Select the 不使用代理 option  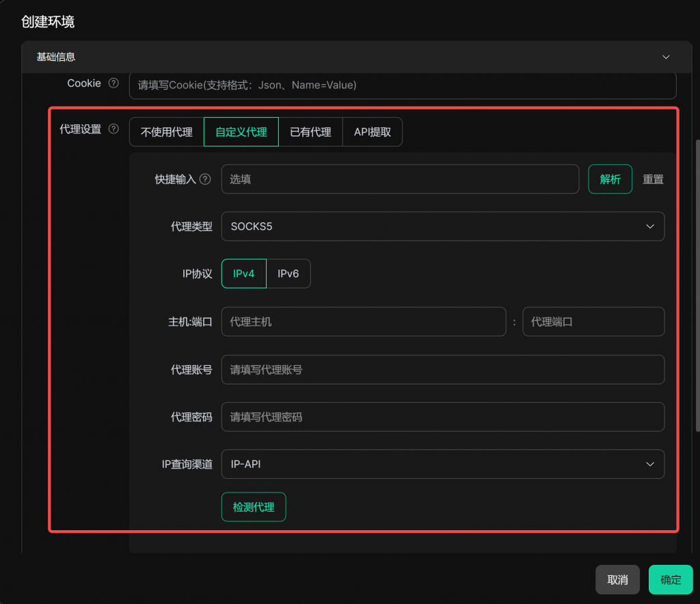coord(167,132)
